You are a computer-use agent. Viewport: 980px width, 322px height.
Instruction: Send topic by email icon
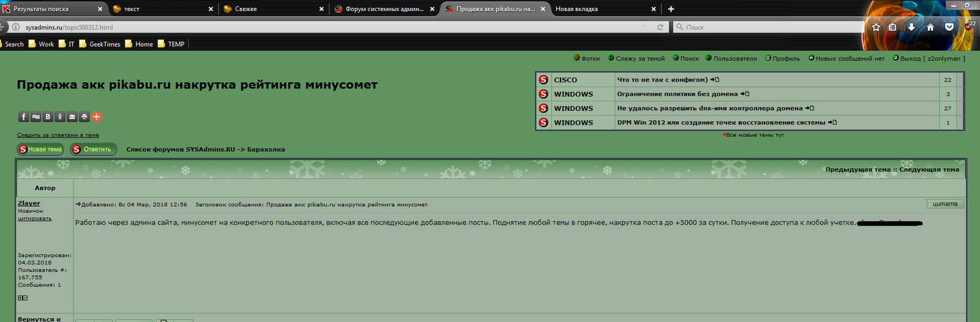pos(72,117)
